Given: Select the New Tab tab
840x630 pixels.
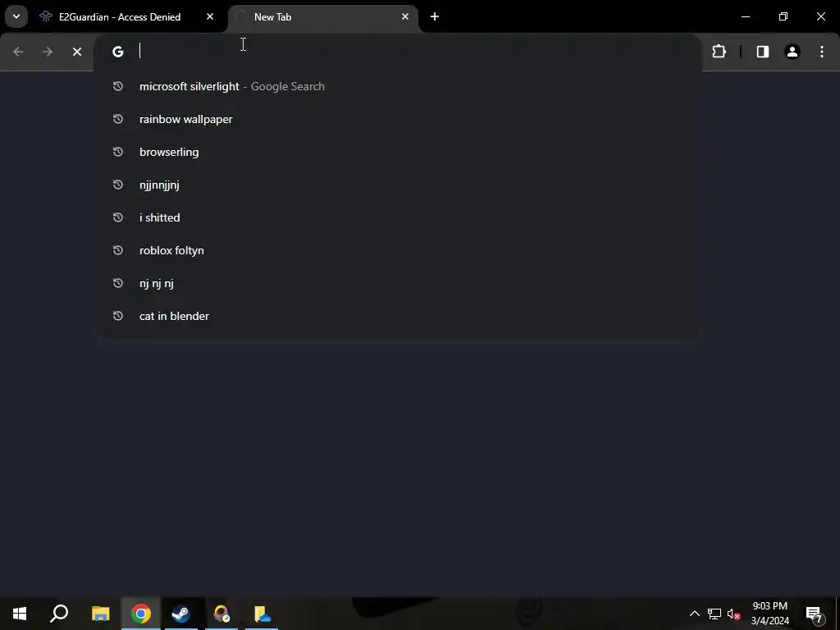Looking at the screenshot, I should point(323,17).
